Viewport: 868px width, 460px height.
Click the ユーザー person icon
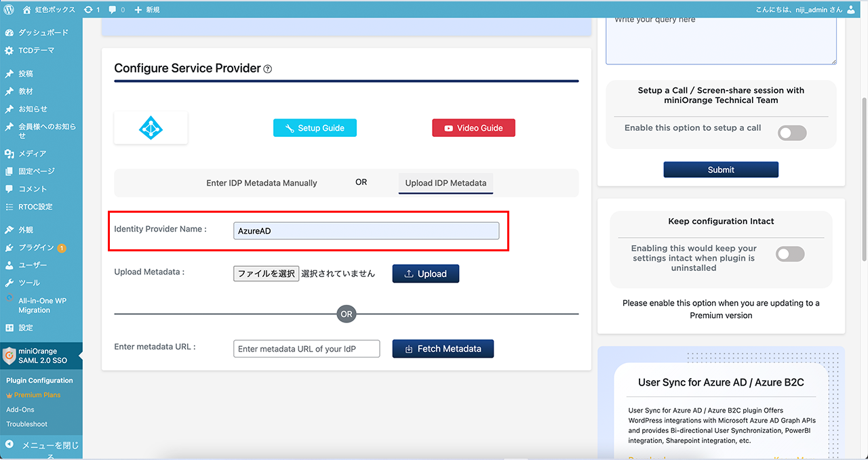click(x=9, y=265)
